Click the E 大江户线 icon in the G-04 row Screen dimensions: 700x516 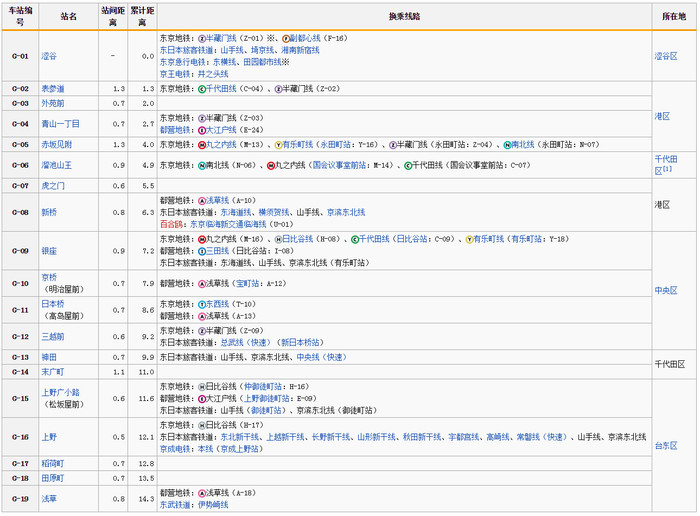point(202,130)
